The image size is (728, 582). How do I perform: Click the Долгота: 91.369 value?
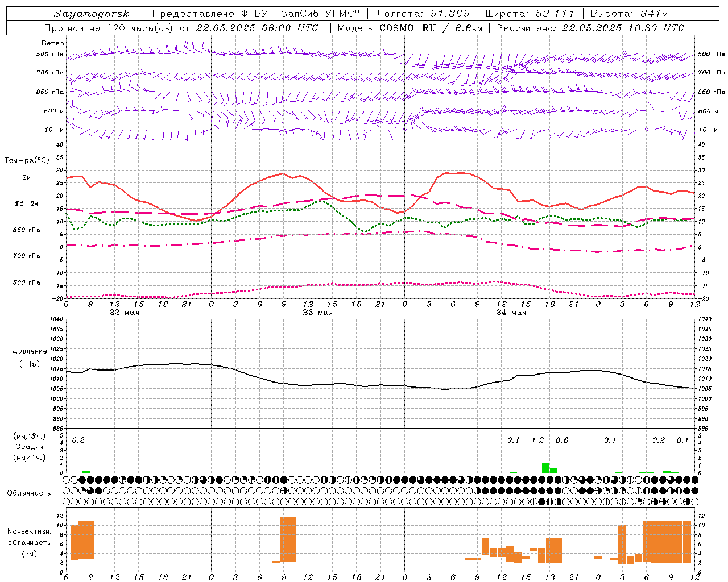click(x=423, y=14)
